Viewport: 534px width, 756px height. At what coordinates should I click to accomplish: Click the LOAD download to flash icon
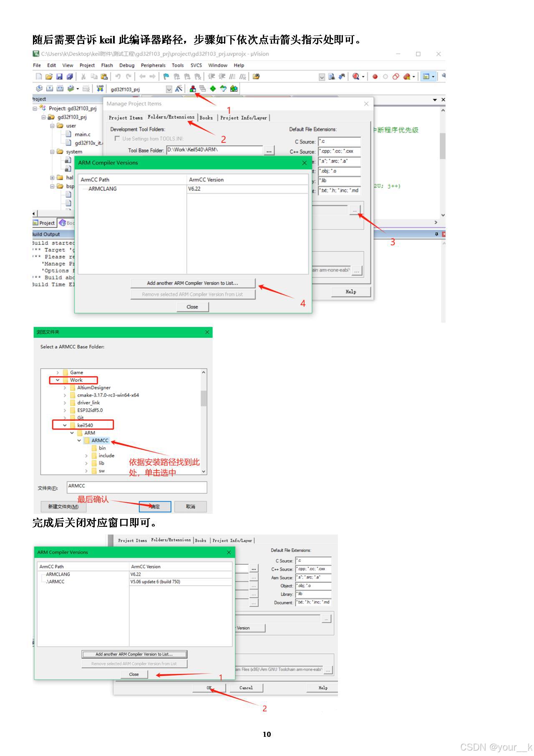point(100,88)
